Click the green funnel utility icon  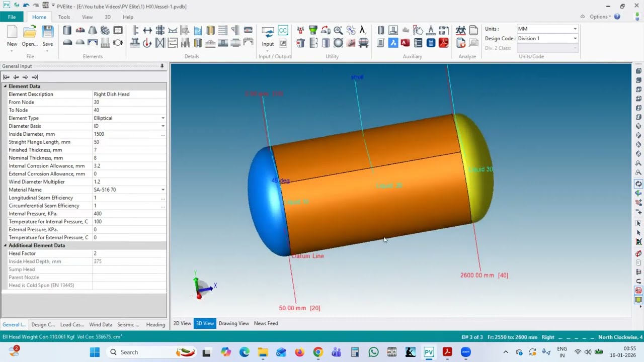point(313,31)
